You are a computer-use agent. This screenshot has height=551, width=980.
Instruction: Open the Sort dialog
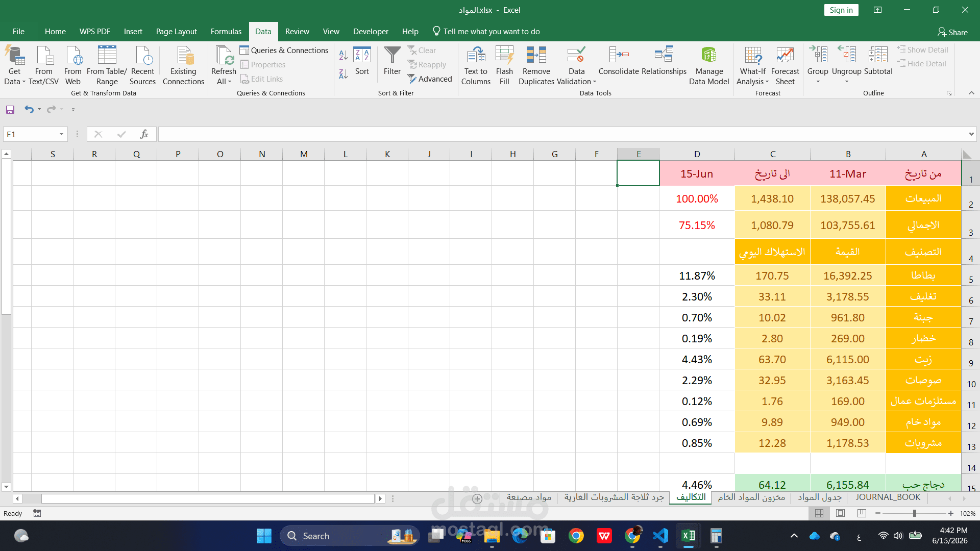click(x=362, y=61)
